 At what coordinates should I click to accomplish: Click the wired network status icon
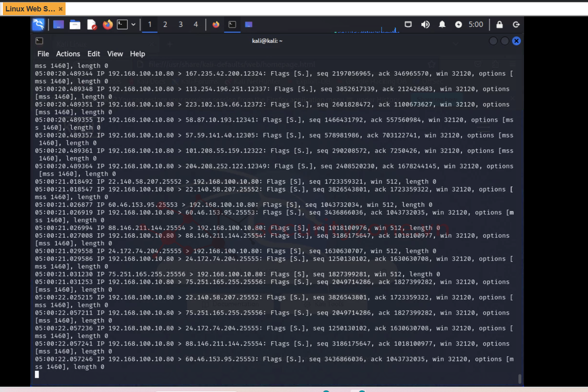[408, 25]
